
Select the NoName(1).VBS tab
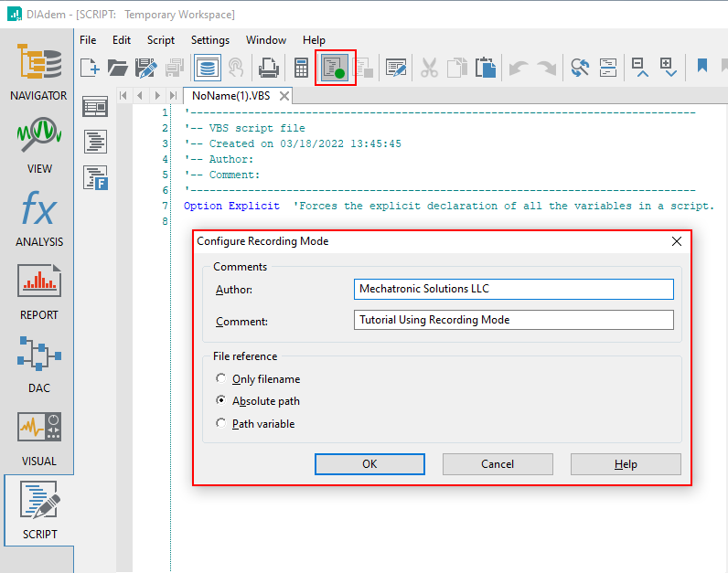click(229, 96)
